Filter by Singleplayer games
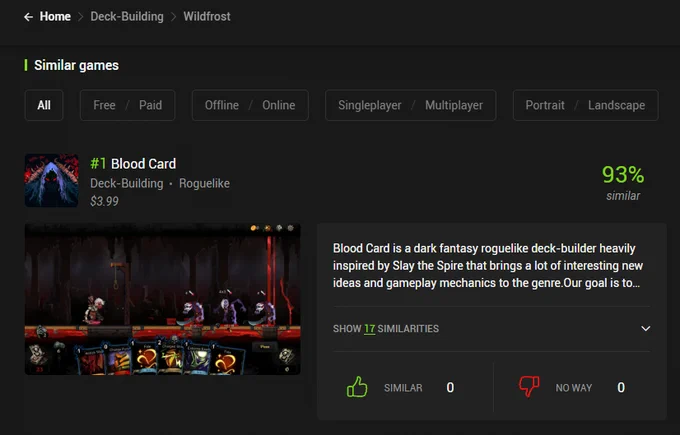 click(x=369, y=105)
